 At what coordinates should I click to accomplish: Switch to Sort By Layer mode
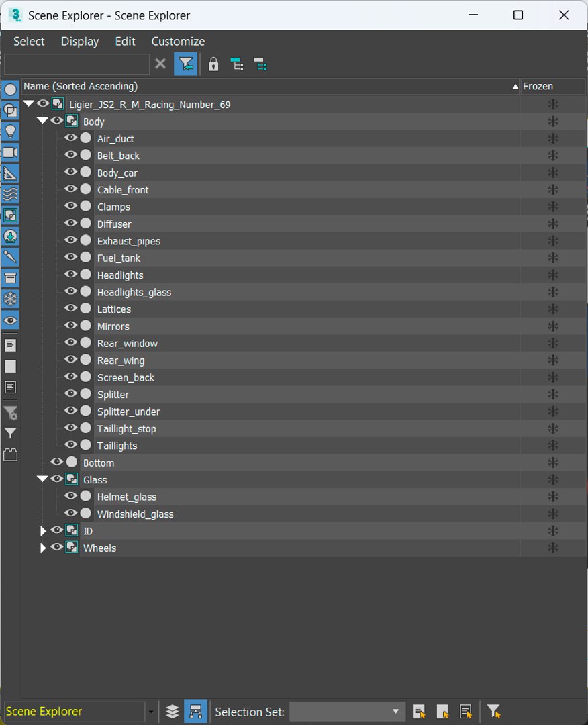[173, 711]
